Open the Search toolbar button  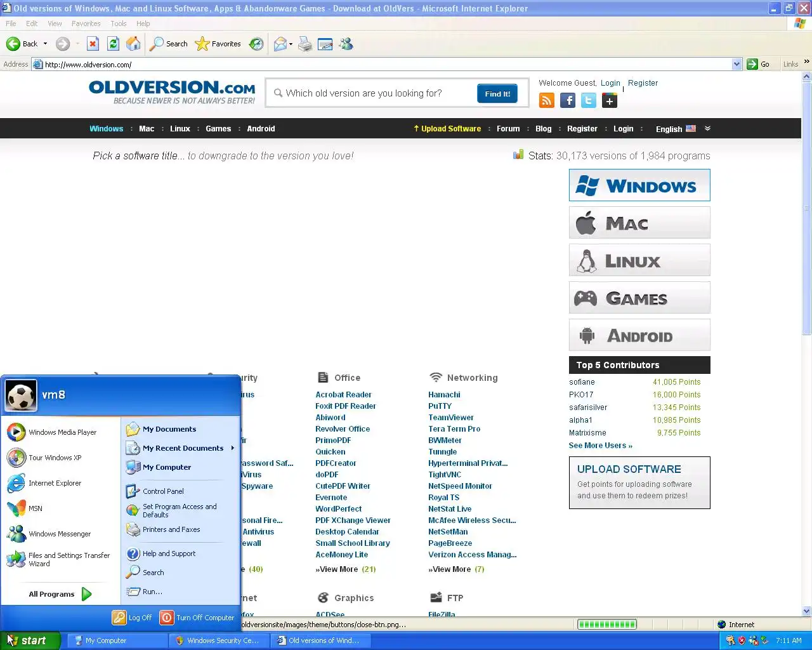[x=169, y=44]
